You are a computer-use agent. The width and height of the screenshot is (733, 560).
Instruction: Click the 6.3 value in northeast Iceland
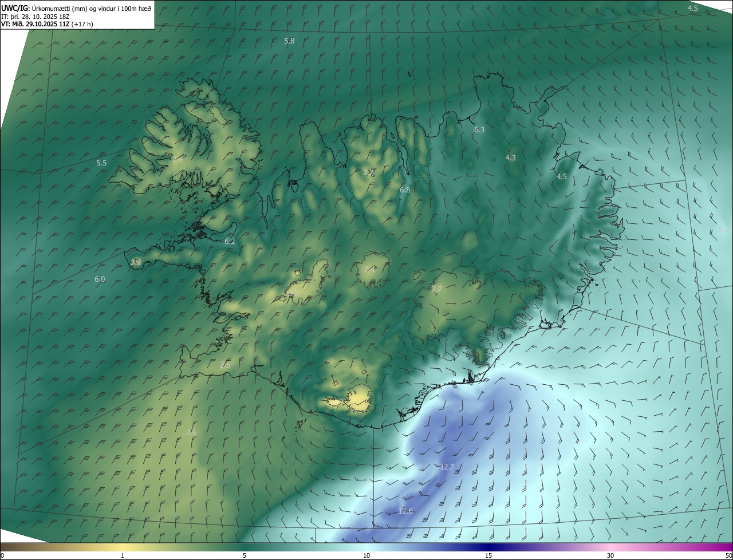pyautogui.click(x=479, y=130)
